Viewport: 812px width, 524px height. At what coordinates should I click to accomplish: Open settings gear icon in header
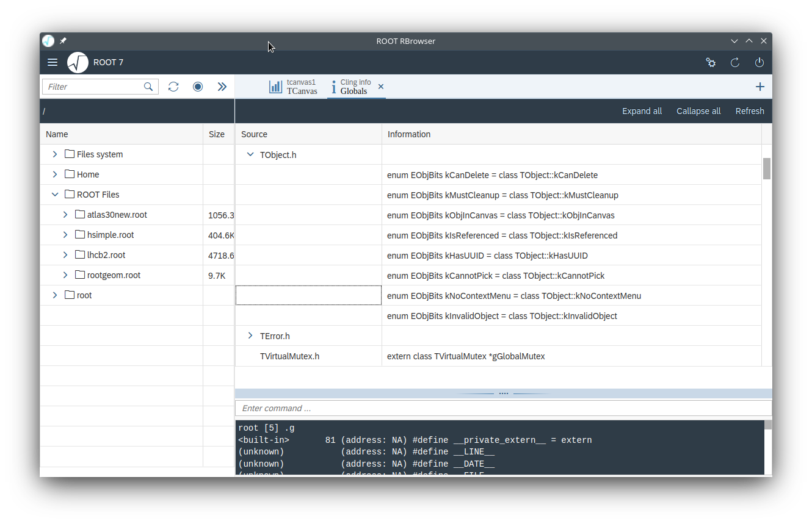[x=711, y=62]
